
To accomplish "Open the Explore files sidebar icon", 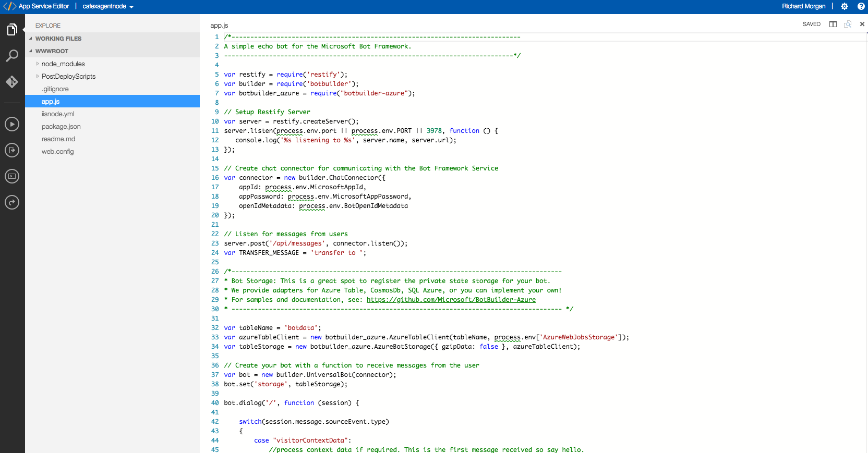I will [x=12, y=30].
